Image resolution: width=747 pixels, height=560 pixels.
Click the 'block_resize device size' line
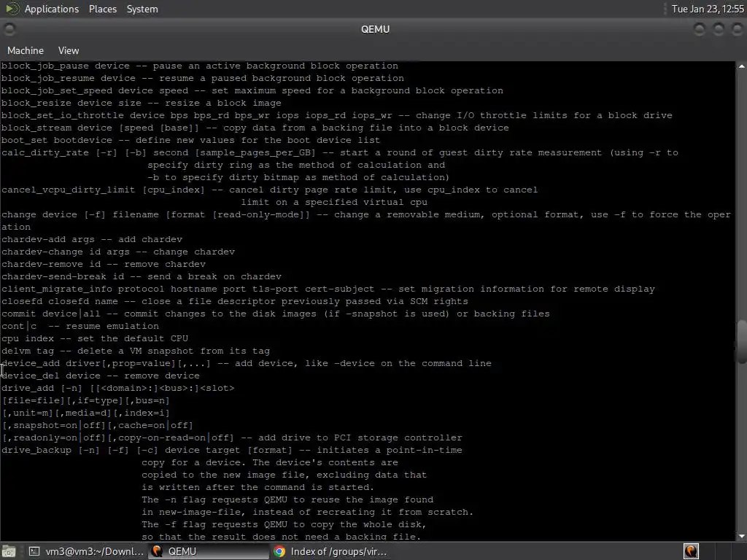tap(141, 103)
